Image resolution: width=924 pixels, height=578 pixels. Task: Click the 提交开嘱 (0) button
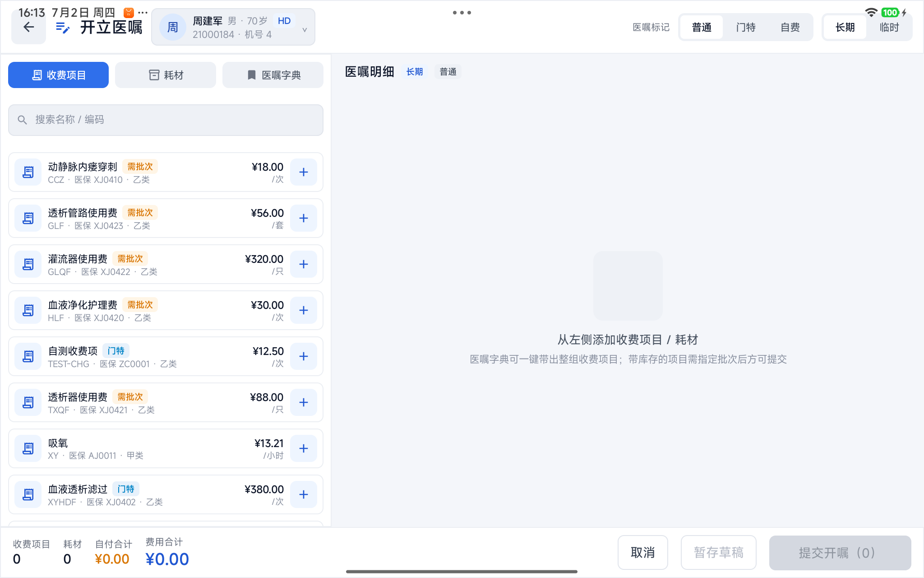point(840,552)
